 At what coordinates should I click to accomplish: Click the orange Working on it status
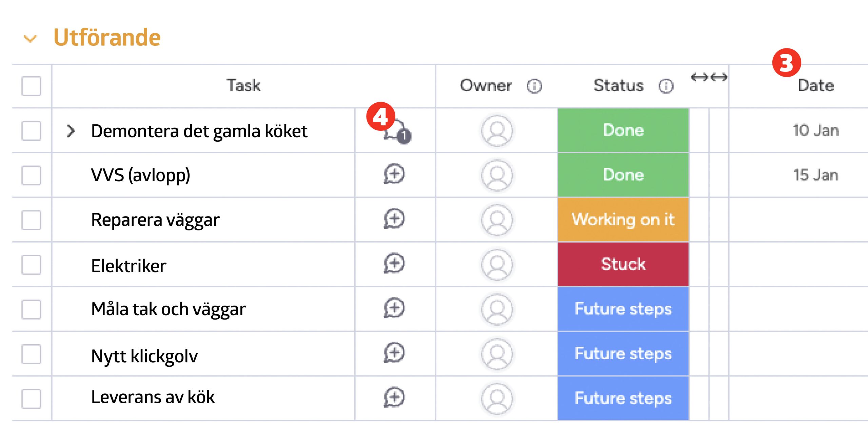click(x=623, y=220)
